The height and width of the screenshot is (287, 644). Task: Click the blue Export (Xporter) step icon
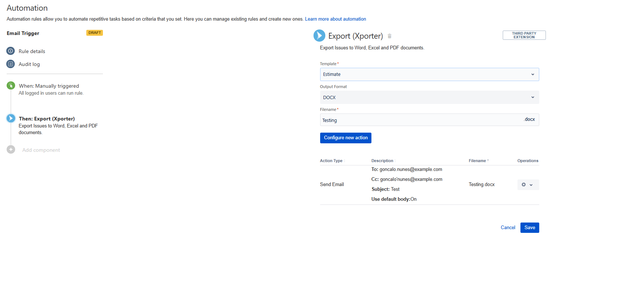click(x=11, y=118)
